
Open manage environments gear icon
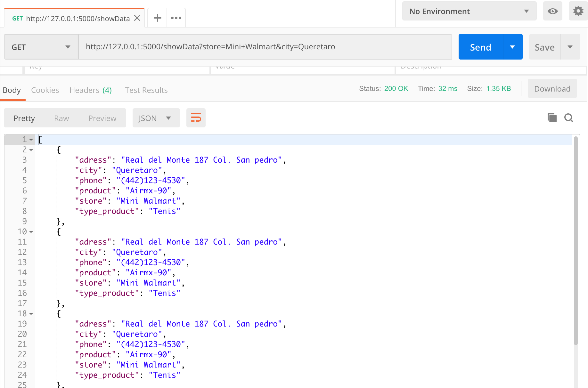tap(578, 11)
